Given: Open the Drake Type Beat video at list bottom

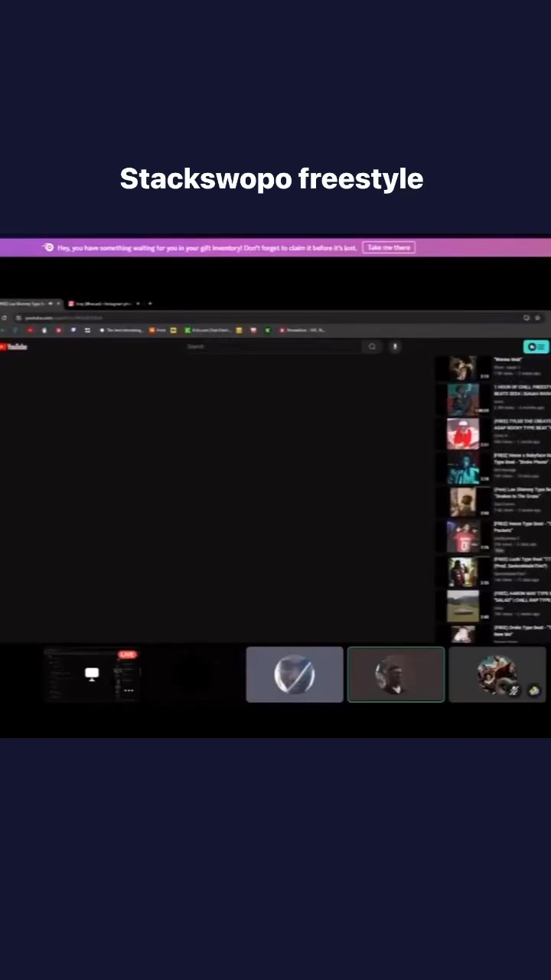Looking at the screenshot, I should [463, 634].
